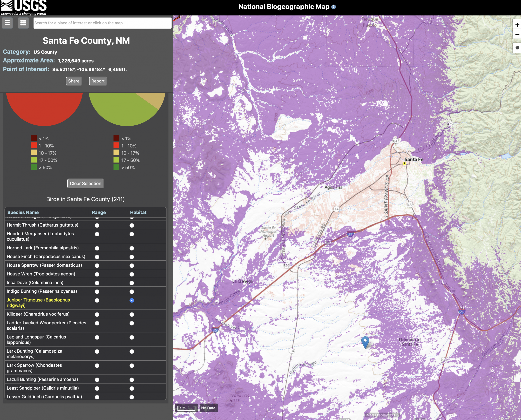Viewport: 521px width, 420px height.
Task: Open the hamburger menu icon
Action: click(x=7, y=23)
